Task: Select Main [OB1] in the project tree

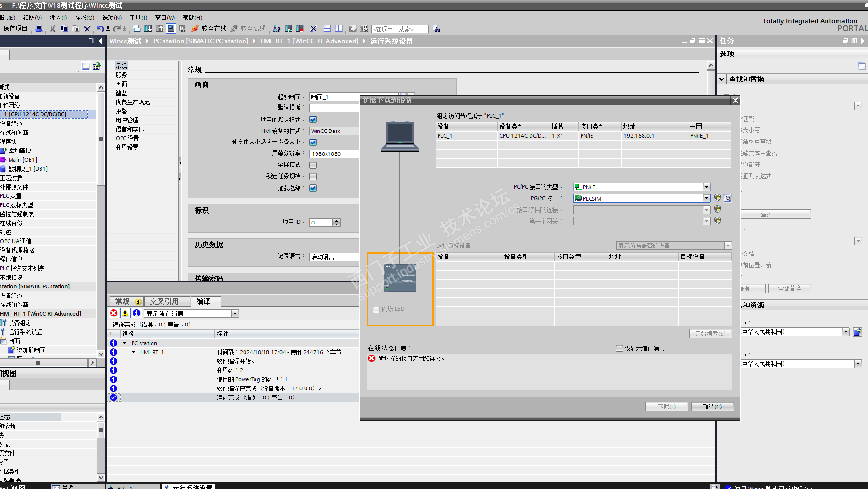Action: (22, 160)
